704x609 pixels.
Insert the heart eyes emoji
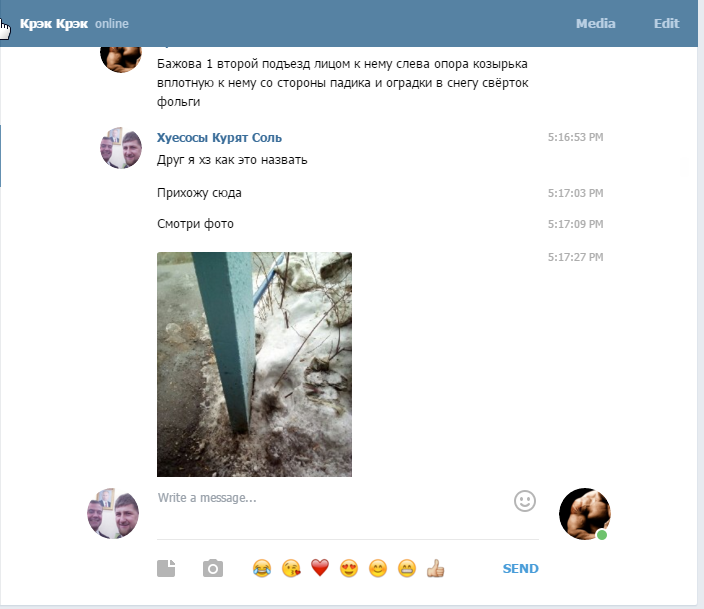(x=349, y=569)
